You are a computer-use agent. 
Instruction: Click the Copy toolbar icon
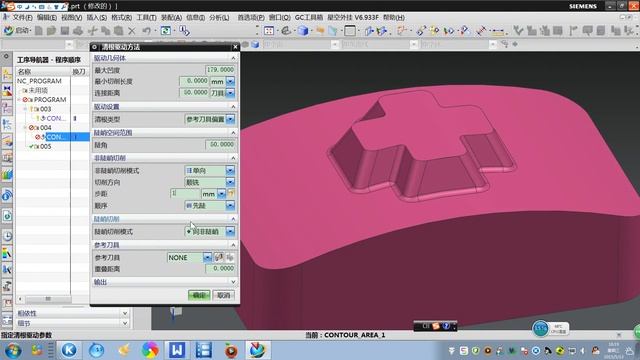click(105, 31)
